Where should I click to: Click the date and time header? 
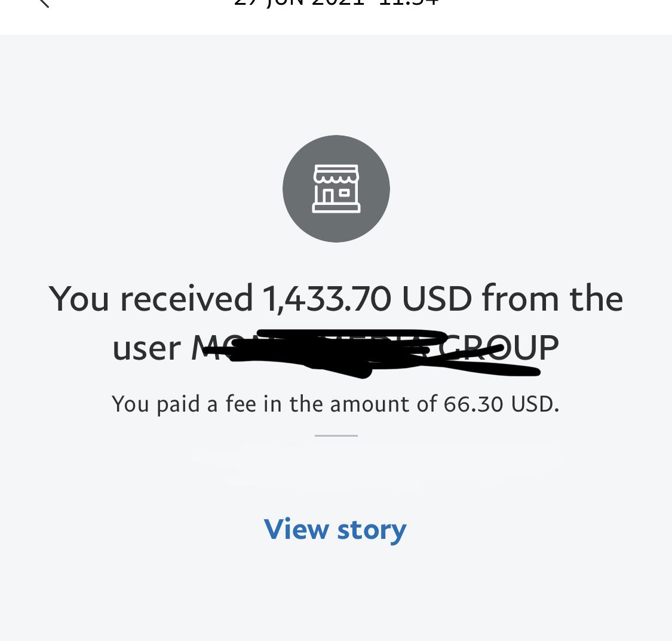[x=336, y=3]
